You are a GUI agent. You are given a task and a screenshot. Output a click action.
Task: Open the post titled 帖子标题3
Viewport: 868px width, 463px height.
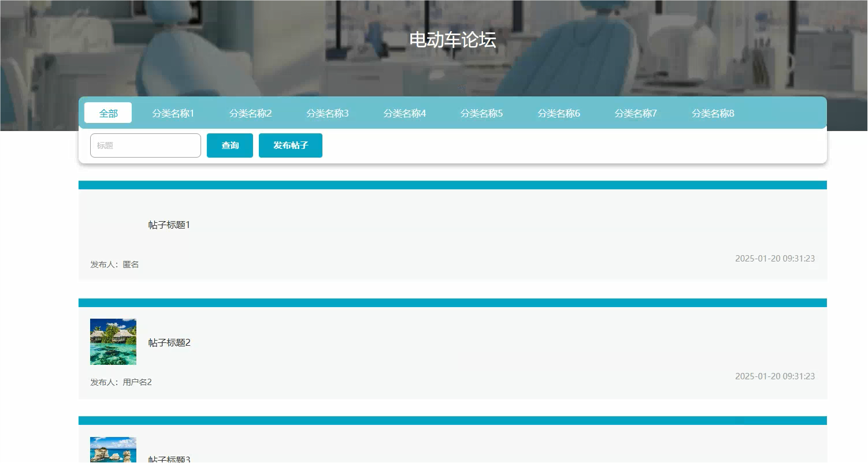(x=169, y=458)
